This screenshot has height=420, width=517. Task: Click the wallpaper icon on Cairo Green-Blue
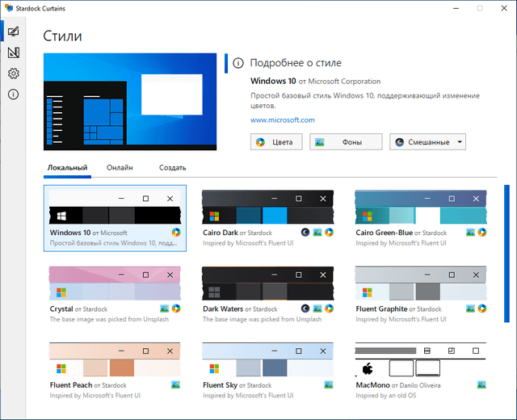click(x=471, y=232)
